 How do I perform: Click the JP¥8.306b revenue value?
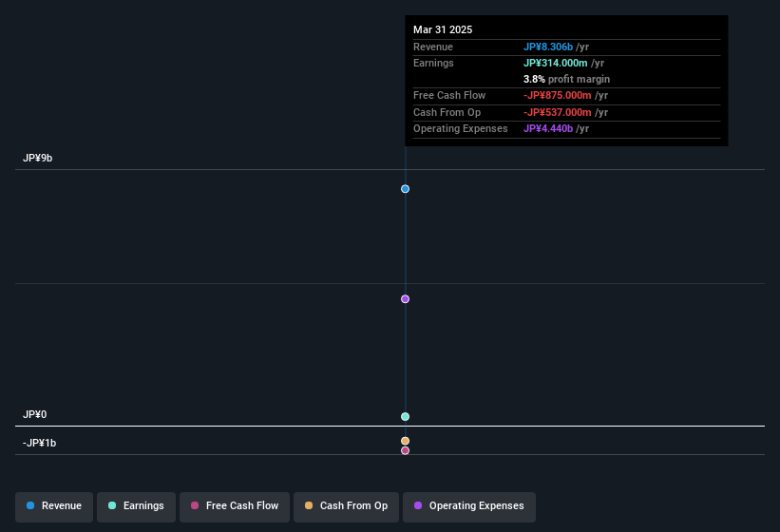click(547, 47)
